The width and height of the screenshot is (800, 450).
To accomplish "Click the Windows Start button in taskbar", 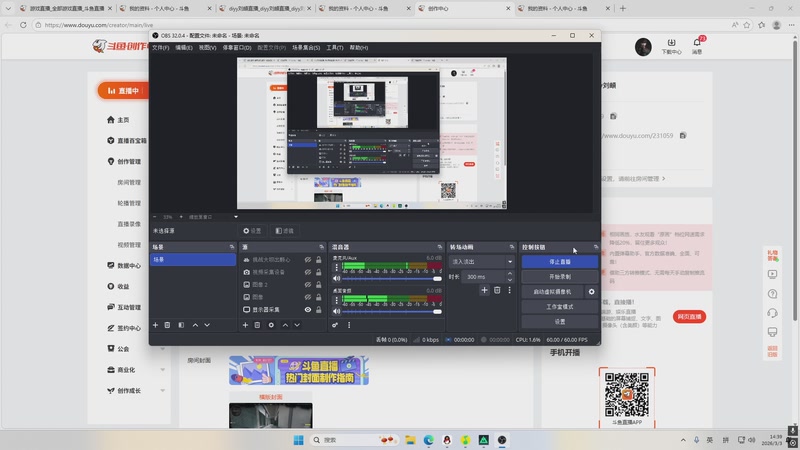I will [298, 440].
